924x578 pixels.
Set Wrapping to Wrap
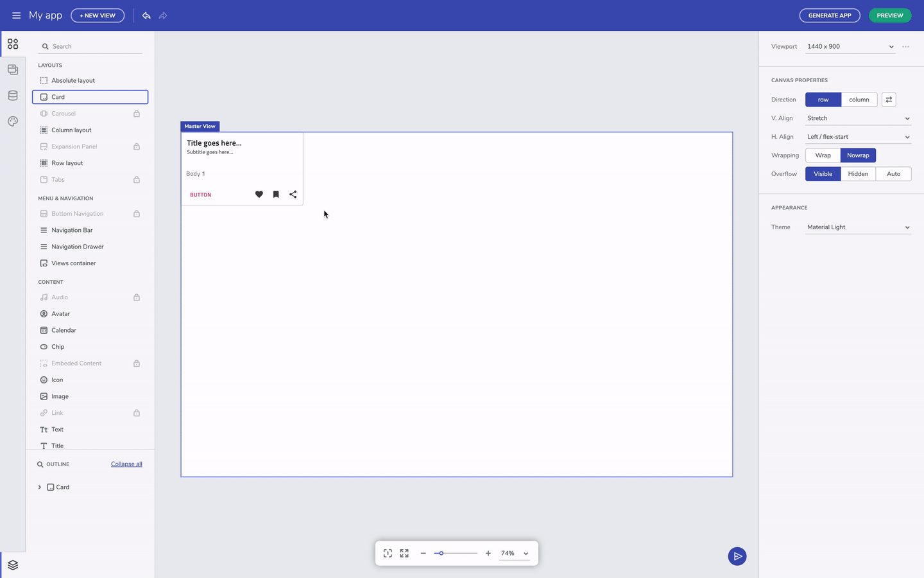(823, 155)
